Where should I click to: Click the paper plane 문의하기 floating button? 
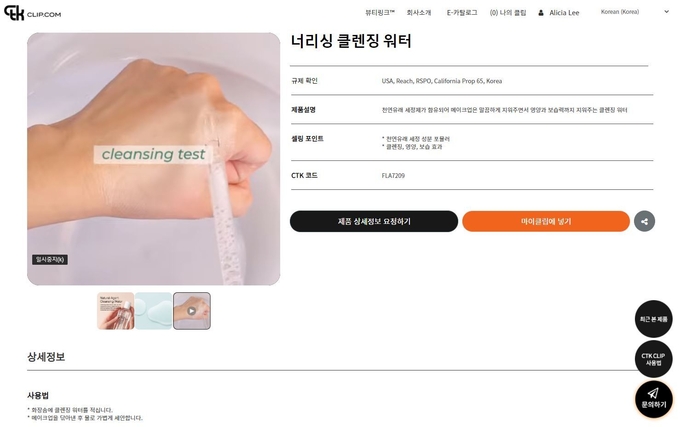coord(654,399)
